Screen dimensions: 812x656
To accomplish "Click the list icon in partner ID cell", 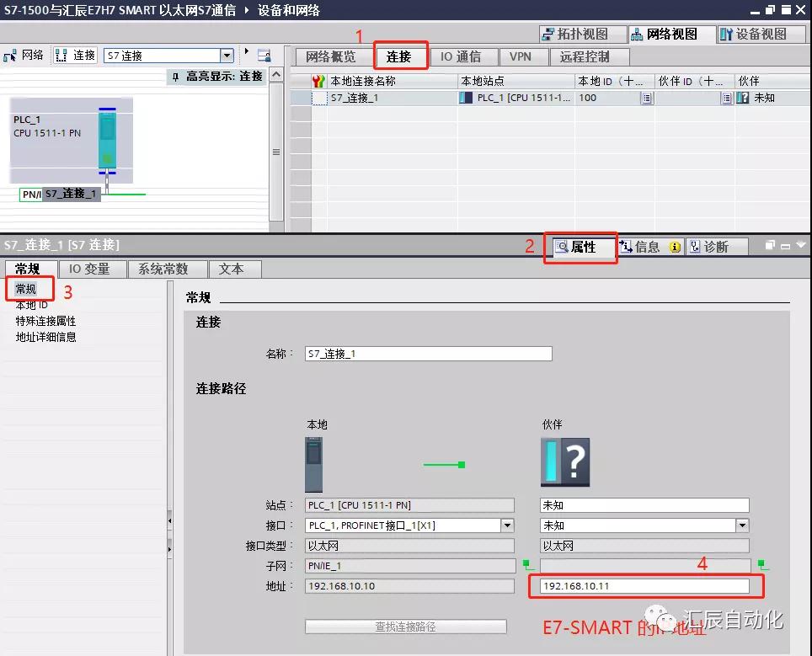I will (x=727, y=98).
